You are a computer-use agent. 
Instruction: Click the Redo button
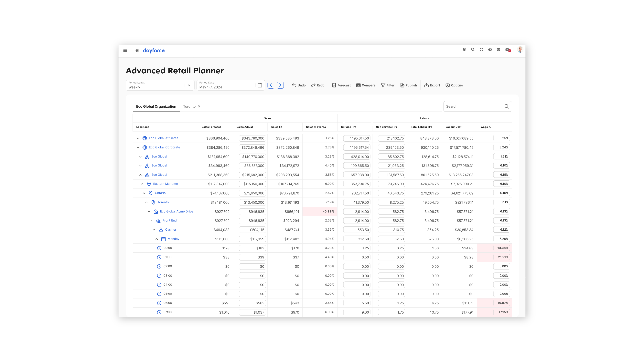point(318,85)
